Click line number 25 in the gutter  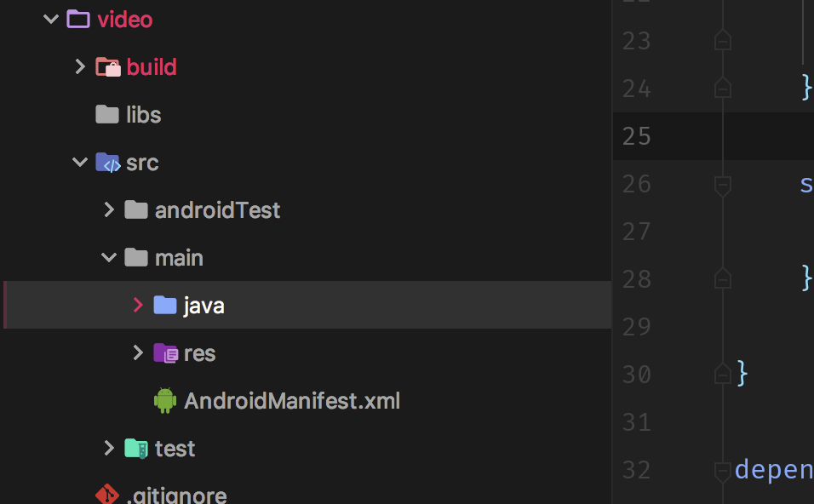tap(636, 136)
